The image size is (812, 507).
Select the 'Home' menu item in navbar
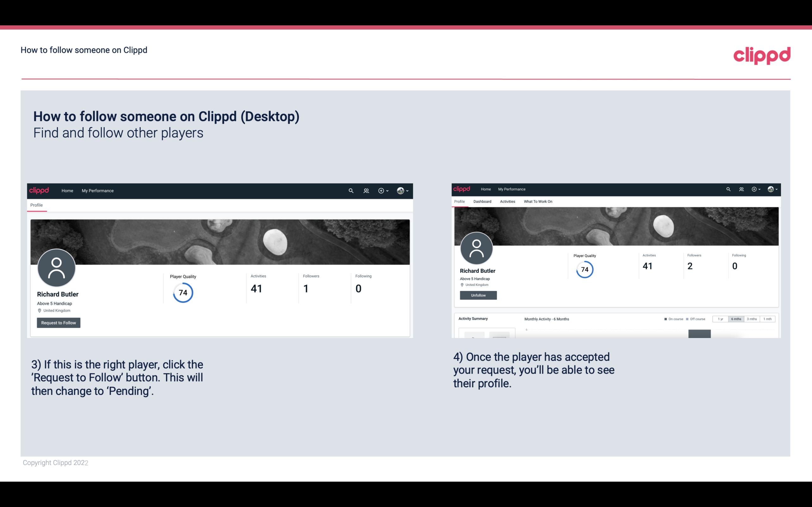coord(67,190)
